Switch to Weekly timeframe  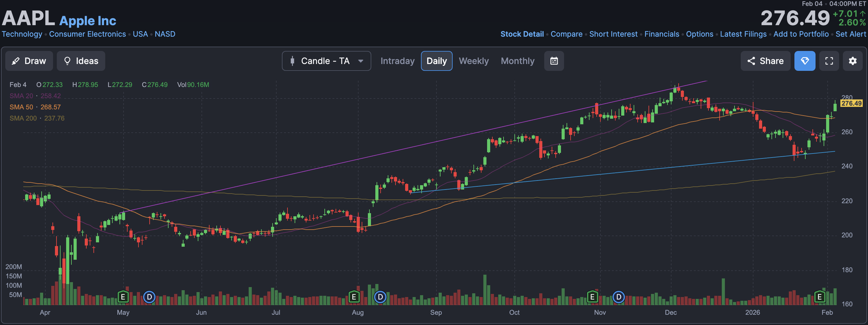[x=473, y=61]
